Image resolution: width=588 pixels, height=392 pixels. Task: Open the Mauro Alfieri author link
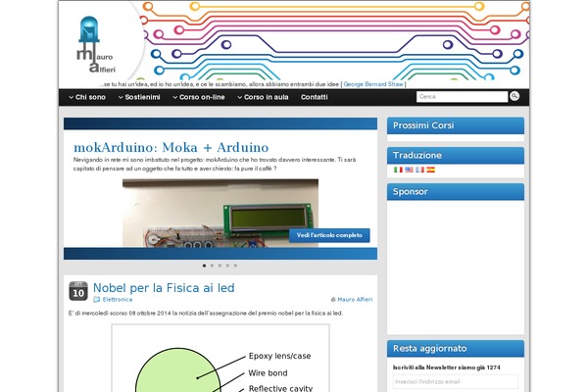(x=355, y=299)
